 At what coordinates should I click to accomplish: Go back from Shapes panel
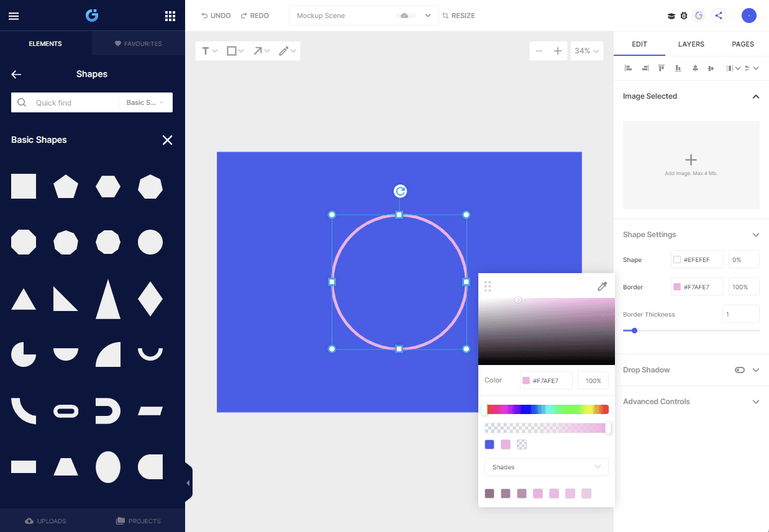16,74
